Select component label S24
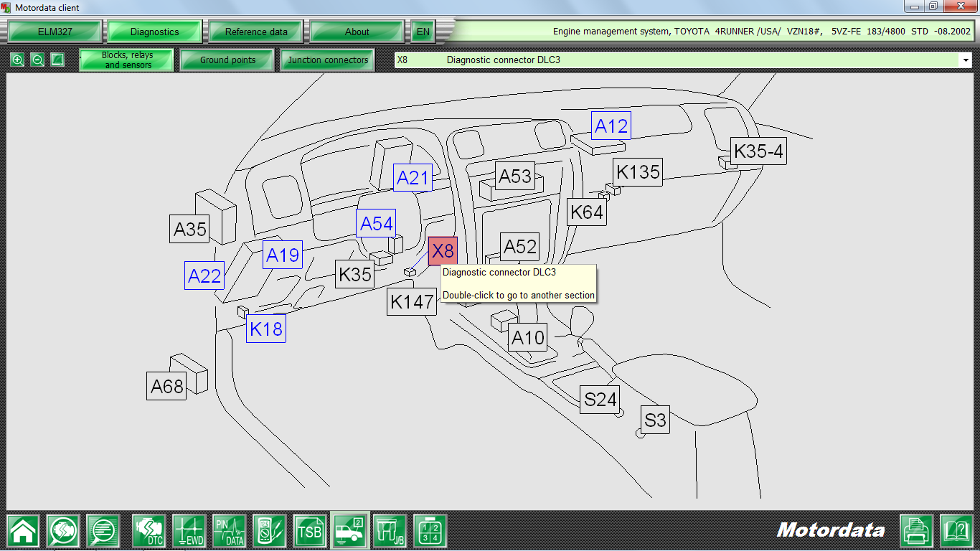Screen dimensions: 980x551 [600, 399]
